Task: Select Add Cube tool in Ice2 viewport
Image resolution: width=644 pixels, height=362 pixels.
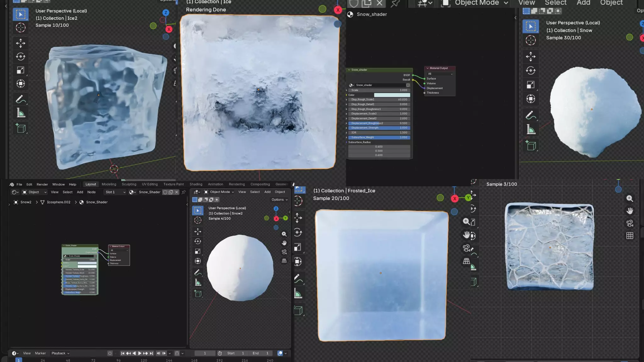Action: pyautogui.click(x=21, y=128)
